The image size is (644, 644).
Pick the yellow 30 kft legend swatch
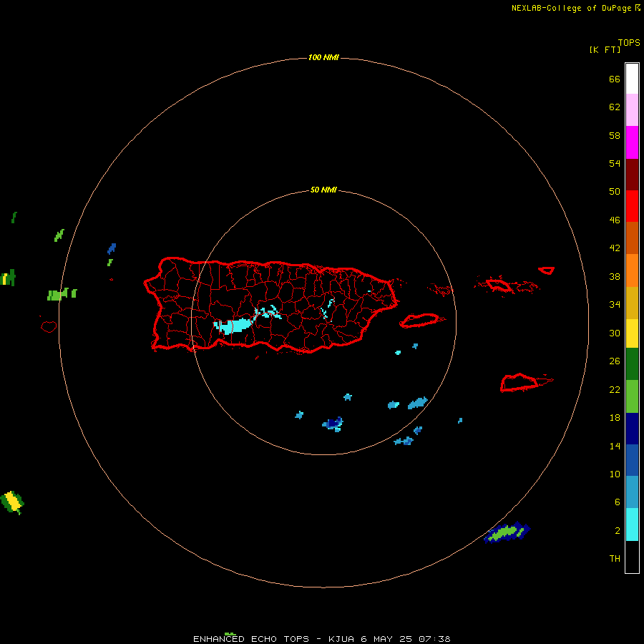(x=632, y=333)
